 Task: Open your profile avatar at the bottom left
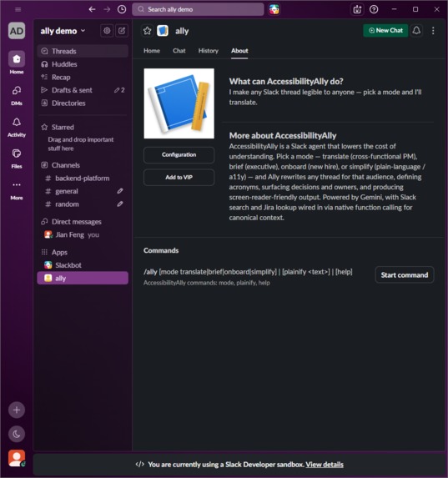pos(17,458)
